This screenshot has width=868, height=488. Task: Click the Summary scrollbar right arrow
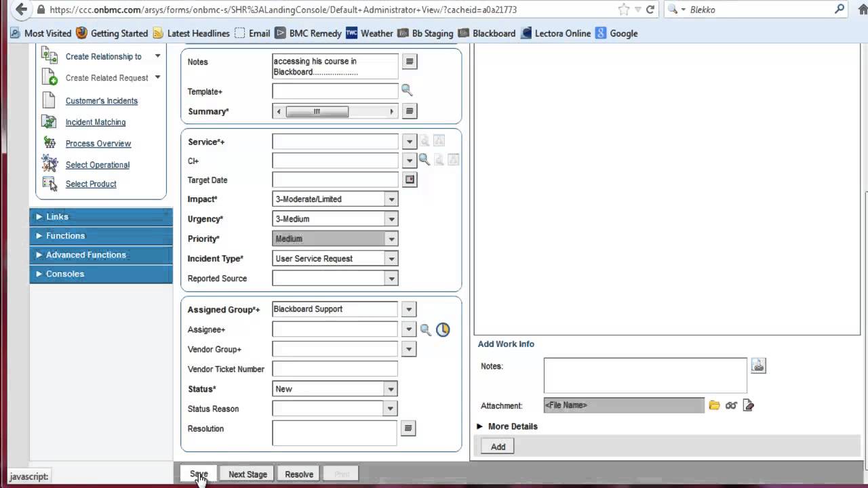(391, 112)
